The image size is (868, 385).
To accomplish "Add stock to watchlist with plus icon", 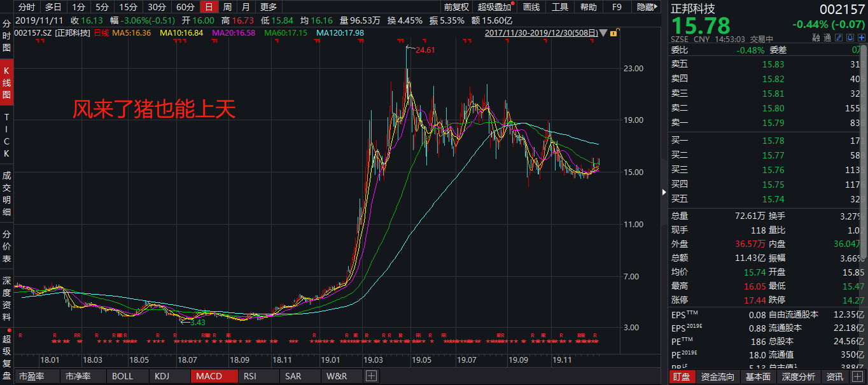I will click(x=862, y=38).
